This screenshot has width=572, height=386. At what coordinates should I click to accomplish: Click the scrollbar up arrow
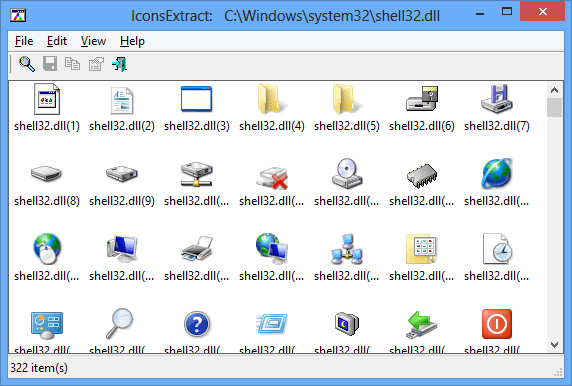554,90
